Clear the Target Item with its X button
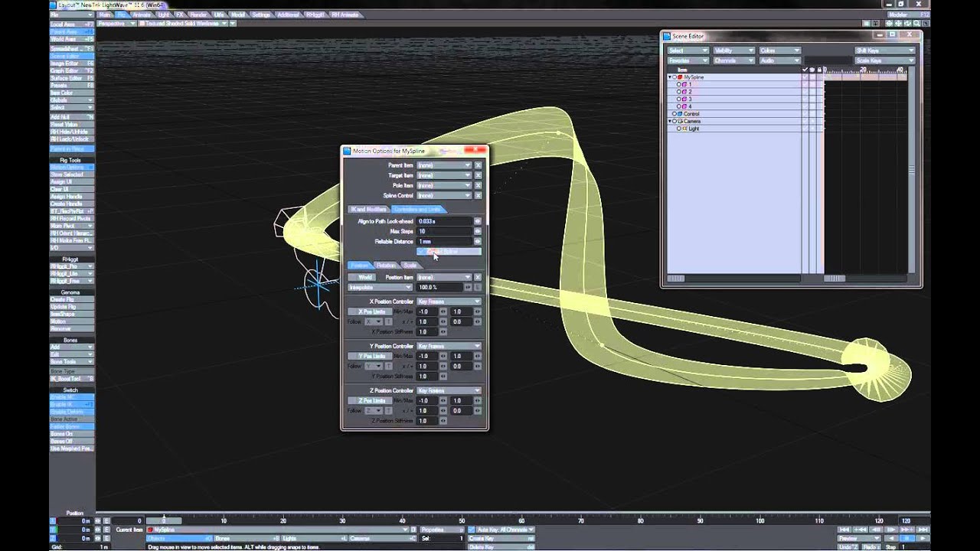 pos(478,175)
